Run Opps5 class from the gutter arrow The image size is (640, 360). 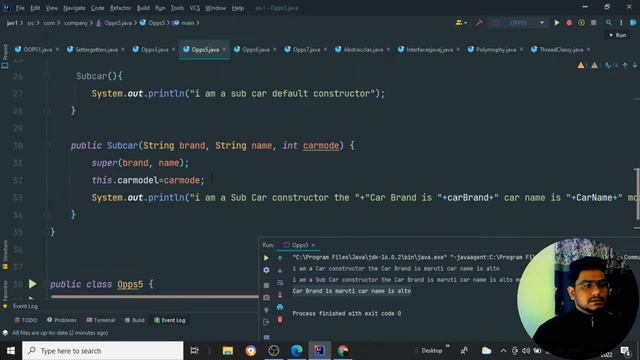[32, 284]
